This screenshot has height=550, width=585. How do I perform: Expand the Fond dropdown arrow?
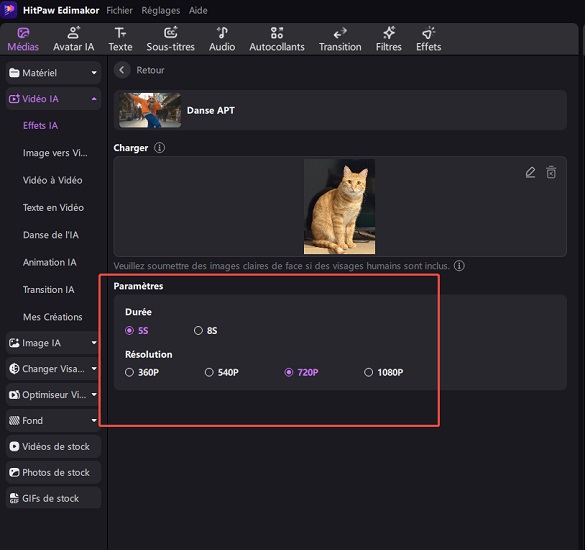[x=94, y=421]
